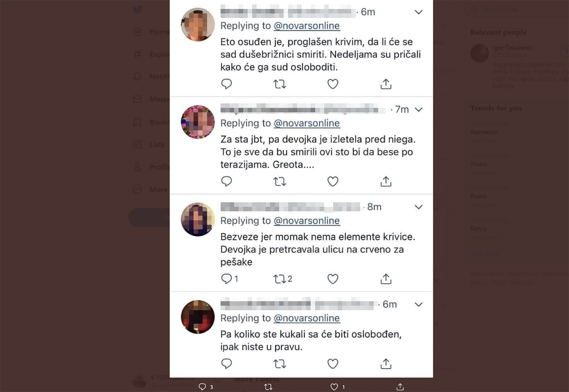Open Bookmarks from the sidebar icon
The image size is (569, 392).
coord(137,122)
